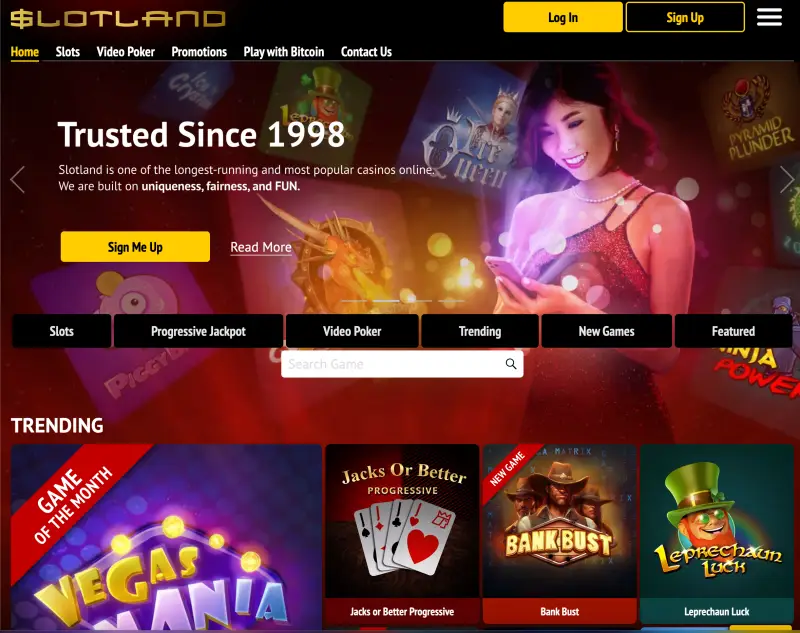The height and width of the screenshot is (633, 800).
Task: Click the Sign Up button
Action: tap(685, 17)
